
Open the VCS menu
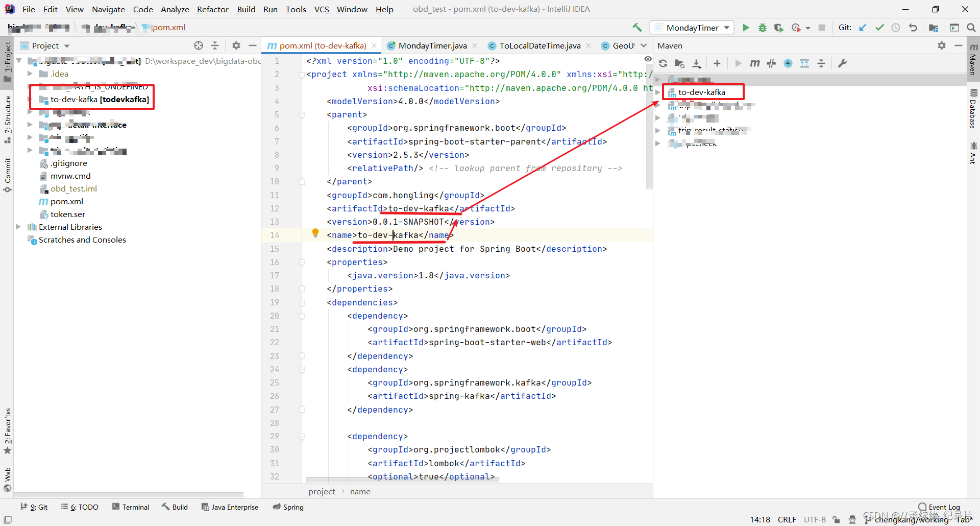(x=322, y=9)
